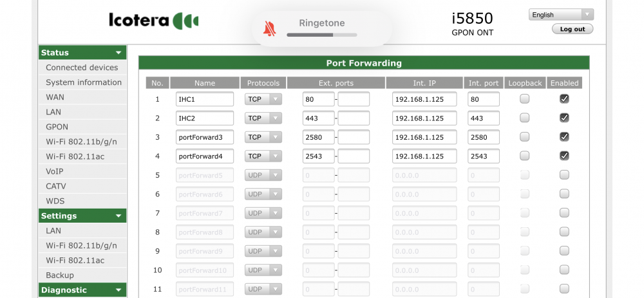
Task: Click the Int. IP field for IHC1
Action: 424,99
